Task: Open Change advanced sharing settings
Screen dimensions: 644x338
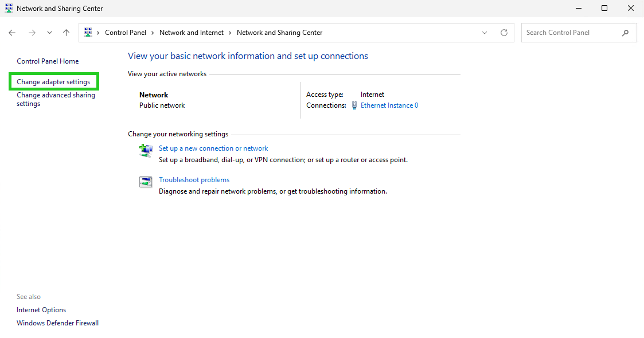Action: click(x=56, y=99)
